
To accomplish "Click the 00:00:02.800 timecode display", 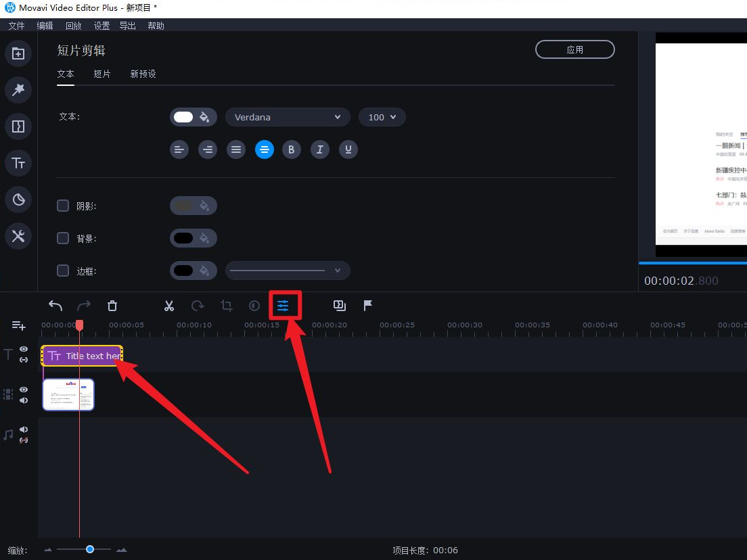I will (681, 281).
